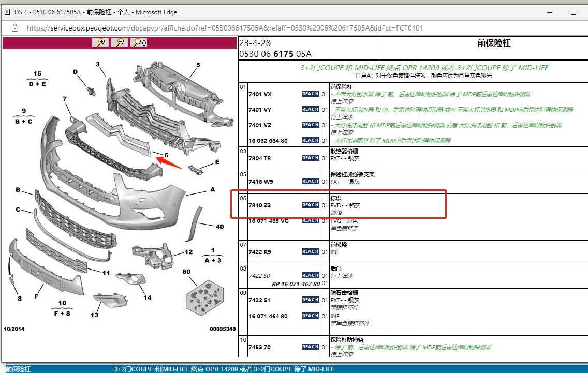588x373 pixels.
Task: Click callout number 6 in the diagram
Action: [x=166, y=155]
